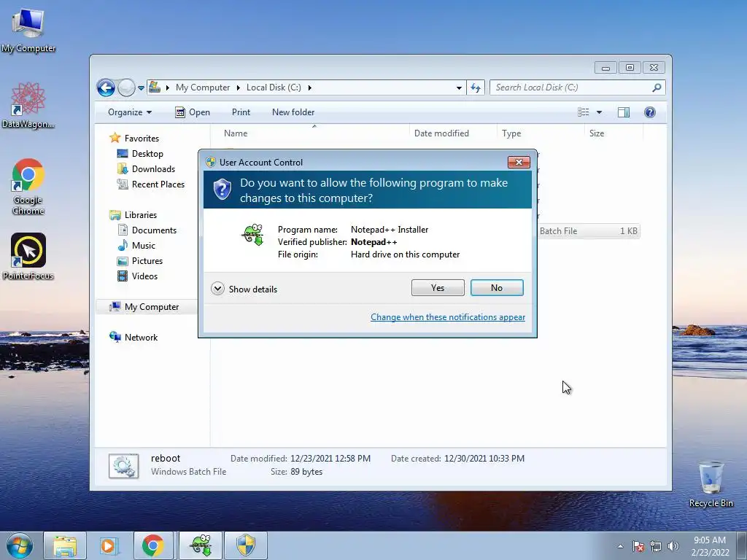
Task: Click No in the User Account Control dialog
Action: click(x=496, y=287)
